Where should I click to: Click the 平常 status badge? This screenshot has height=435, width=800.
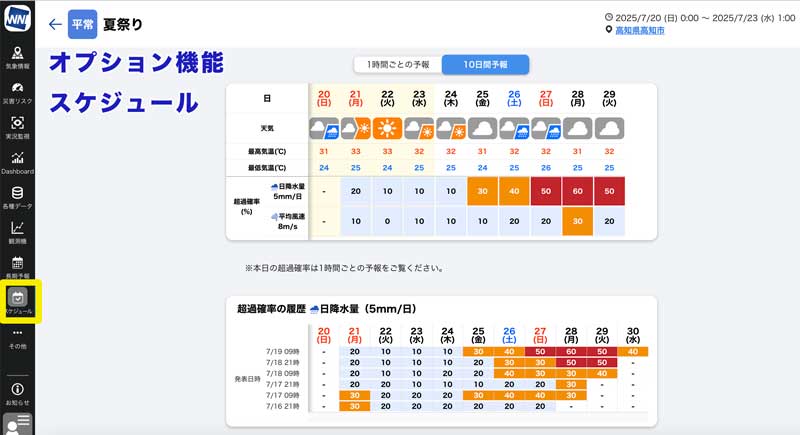tap(82, 24)
